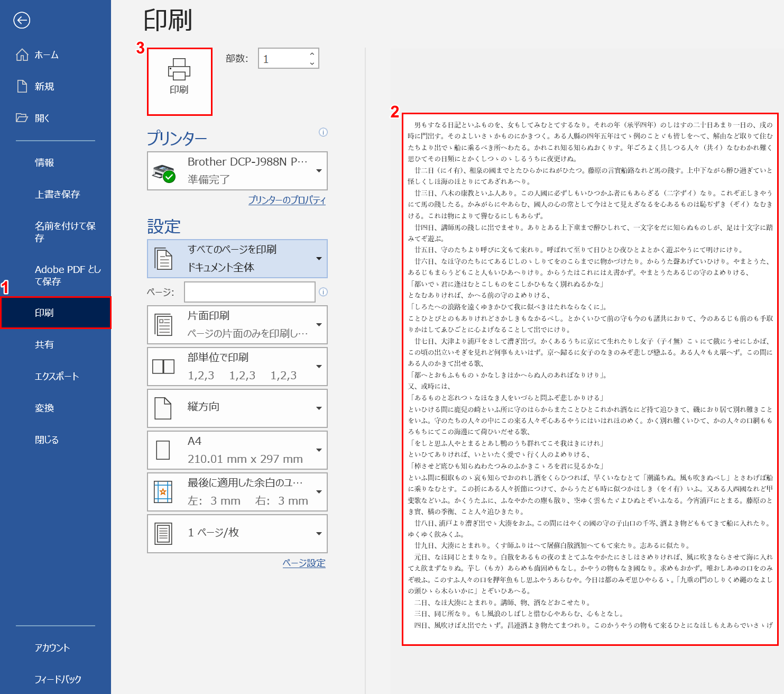This screenshot has height=694, width=784.
Task: Click the one-sided print (片面印刷) icon
Action: (163, 325)
